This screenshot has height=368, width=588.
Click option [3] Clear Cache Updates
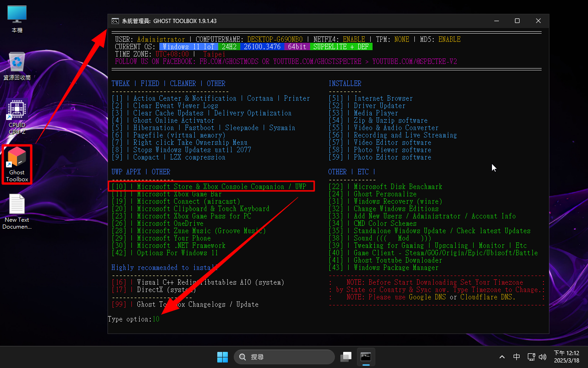tap(202, 113)
